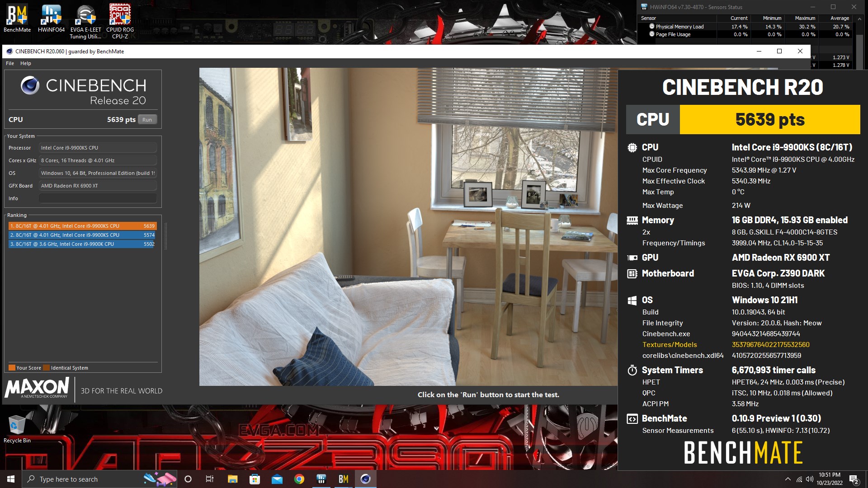Open Task View on the taskbar
This screenshot has height=488, width=868.
pos(209,479)
